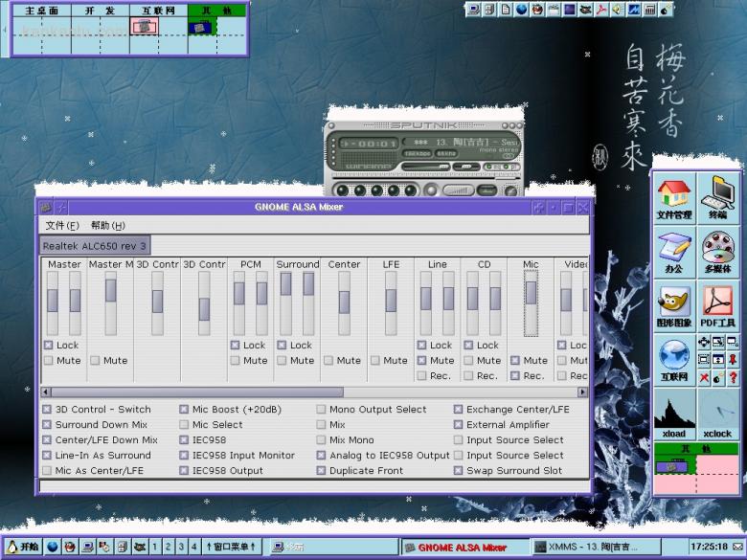Viewport: 747px width, 560px height.
Task: Expand the 窗口菜单 window menu in taskbar
Action: (231, 548)
